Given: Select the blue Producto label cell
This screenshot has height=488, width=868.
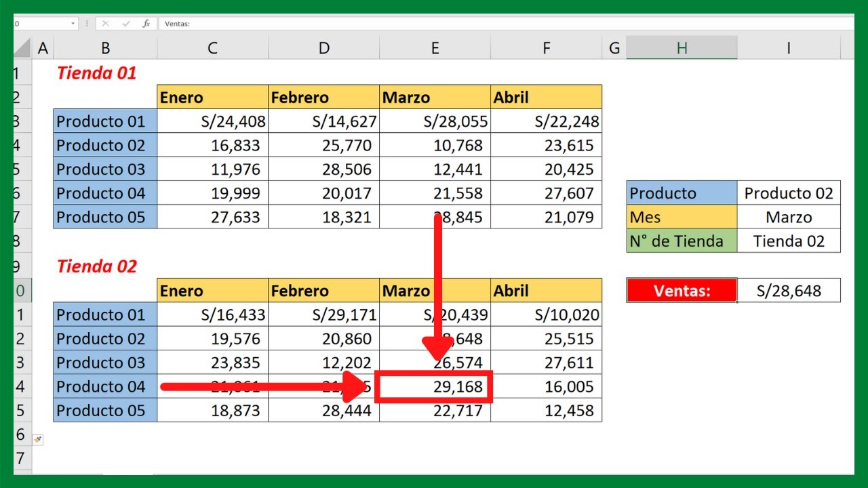Looking at the screenshot, I should (x=682, y=193).
